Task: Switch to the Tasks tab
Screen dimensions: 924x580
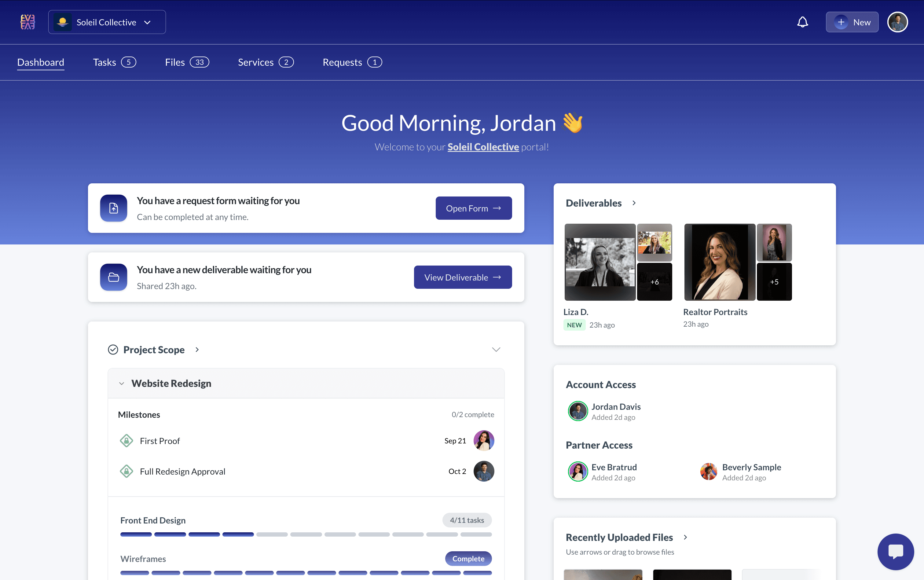Action: [114, 62]
